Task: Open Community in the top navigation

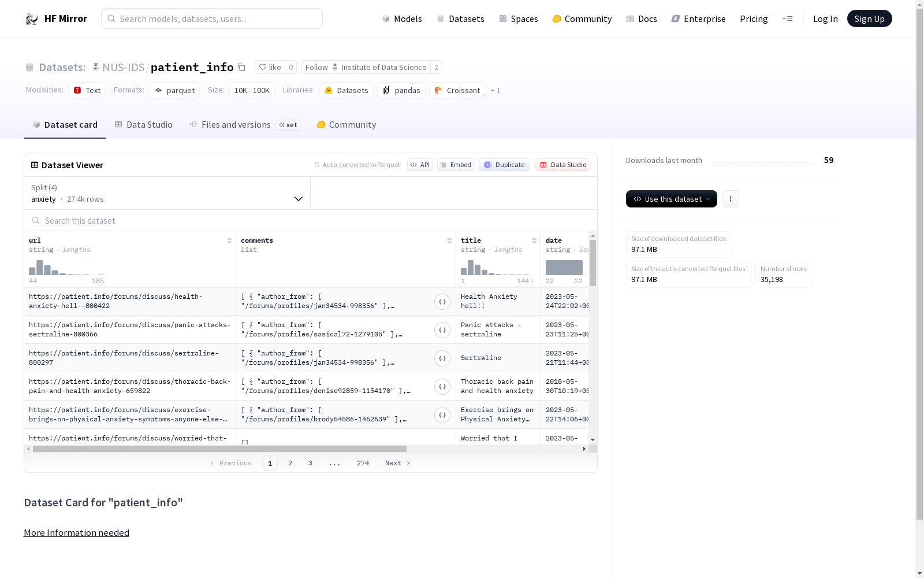Action: 582,19
